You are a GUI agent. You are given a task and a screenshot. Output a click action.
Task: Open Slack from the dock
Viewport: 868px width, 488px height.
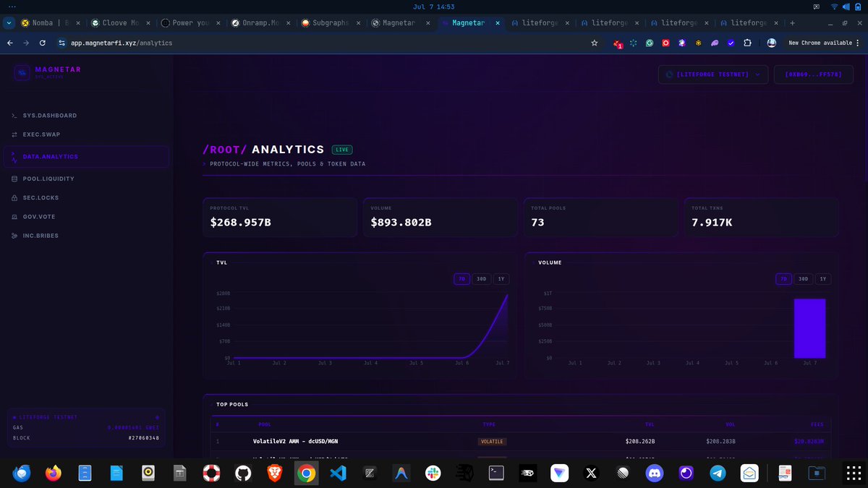pyautogui.click(x=433, y=473)
